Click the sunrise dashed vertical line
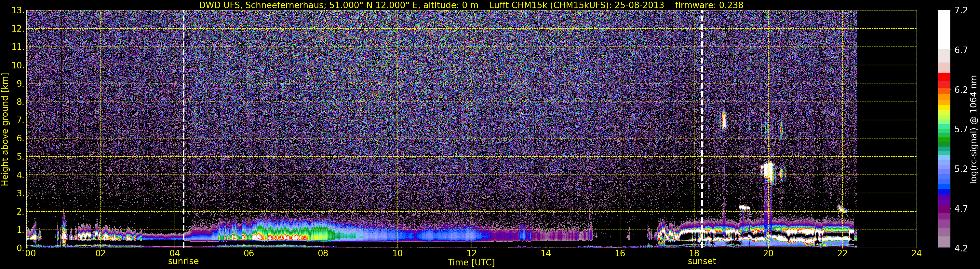Screen dimensions: 980x269 [x=183, y=129]
